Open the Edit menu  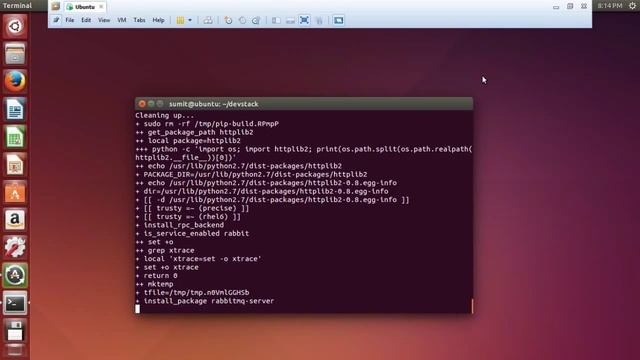click(x=86, y=20)
